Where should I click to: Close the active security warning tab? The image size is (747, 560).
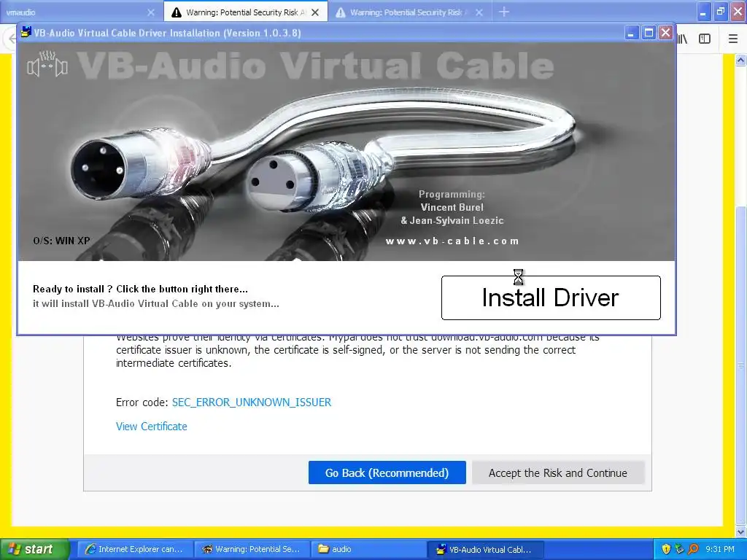click(315, 12)
